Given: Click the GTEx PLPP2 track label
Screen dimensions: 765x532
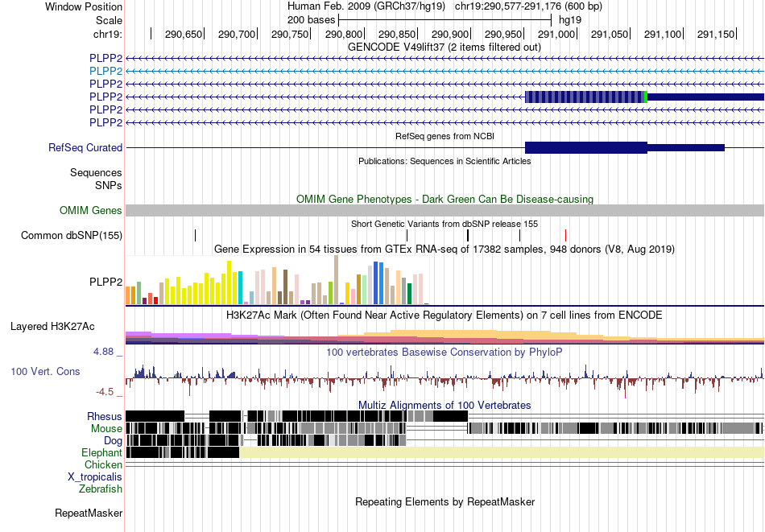Looking at the screenshot, I should tap(105, 282).
